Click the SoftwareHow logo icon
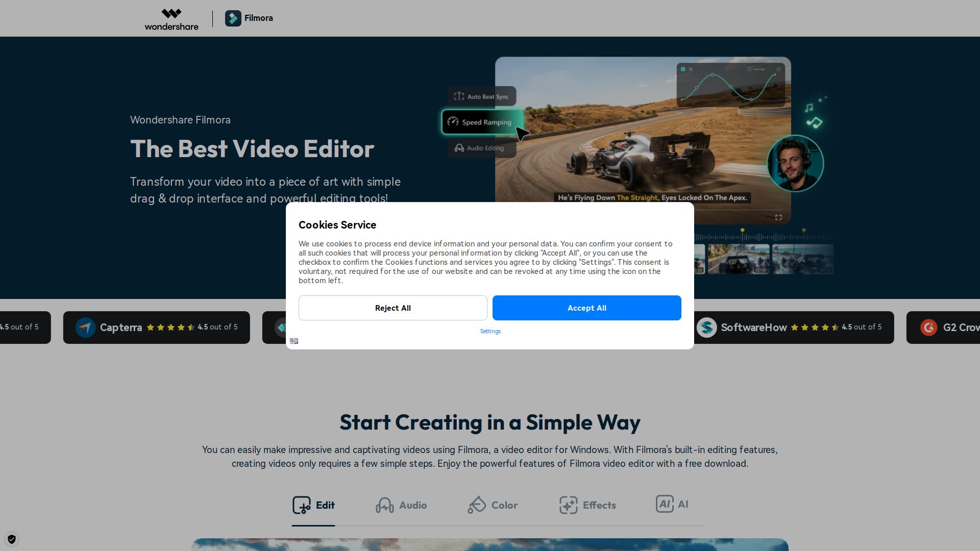This screenshot has height=551, width=980. click(706, 328)
